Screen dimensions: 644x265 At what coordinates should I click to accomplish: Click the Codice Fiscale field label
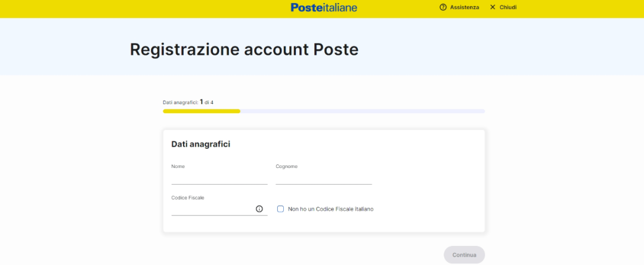click(x=188, y=198)
